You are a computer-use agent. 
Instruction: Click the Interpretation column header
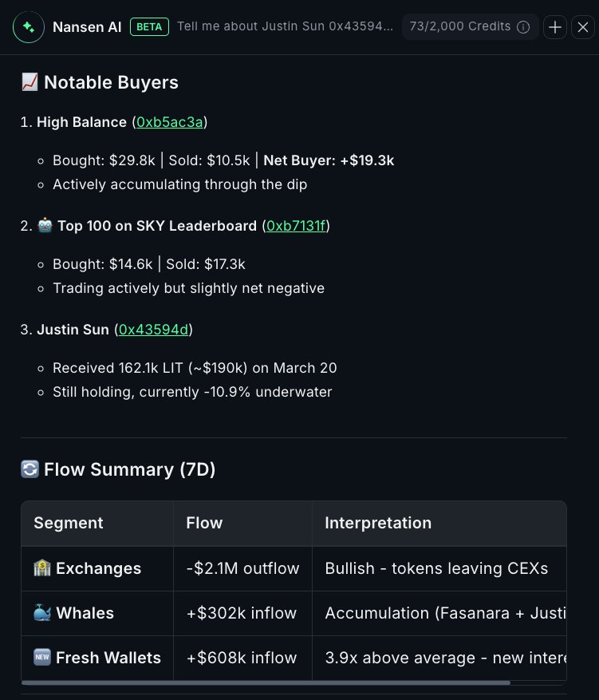coord(378,524)
